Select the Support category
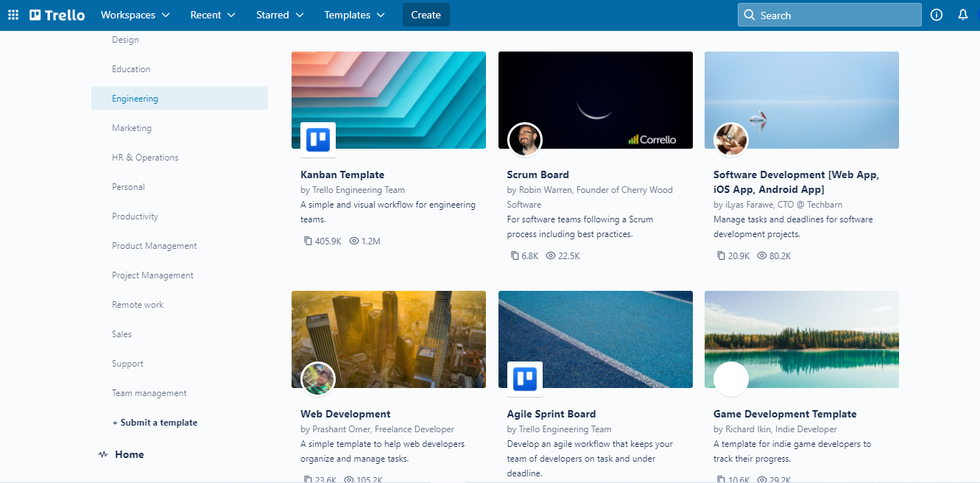The image size is (980, 483). point(127,364)
